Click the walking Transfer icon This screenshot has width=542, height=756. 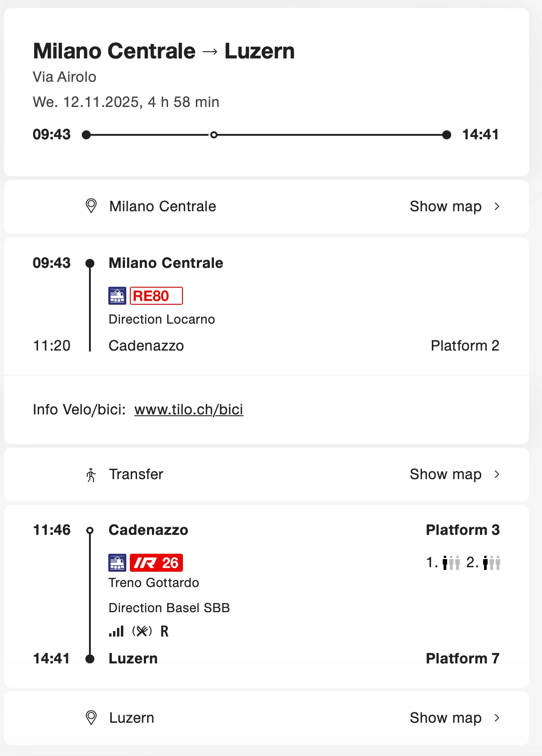(91, 475)
